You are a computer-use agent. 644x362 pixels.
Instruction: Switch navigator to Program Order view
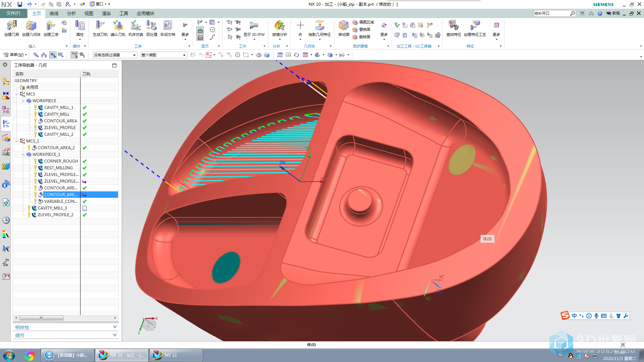[36, 55]
